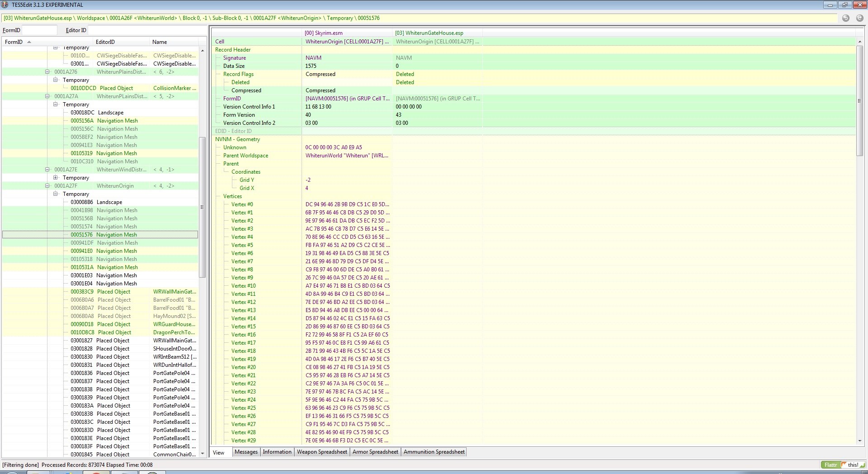The height and width of the screenshot is (474, 868).
Task: Select Navigation Mesh 03001E04 row
Action: [100, 284]
